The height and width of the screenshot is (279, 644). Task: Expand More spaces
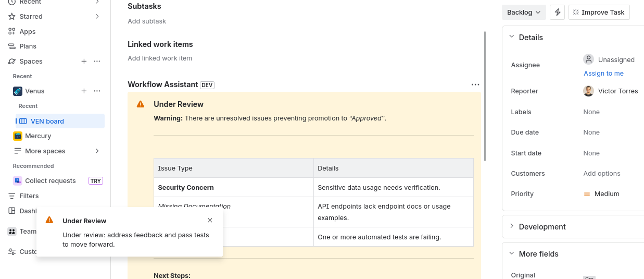(x=45, y=151)
